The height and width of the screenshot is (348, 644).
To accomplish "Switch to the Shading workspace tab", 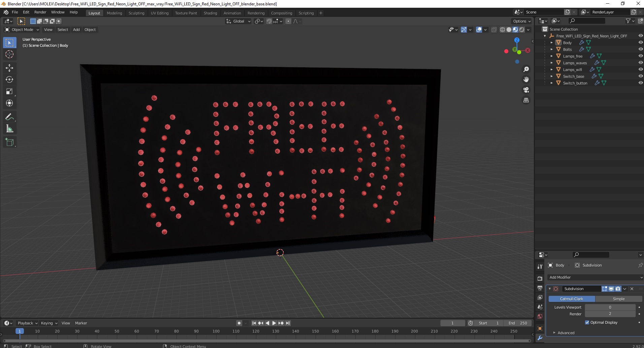I will pyautogui.click(x=210, y=13).
